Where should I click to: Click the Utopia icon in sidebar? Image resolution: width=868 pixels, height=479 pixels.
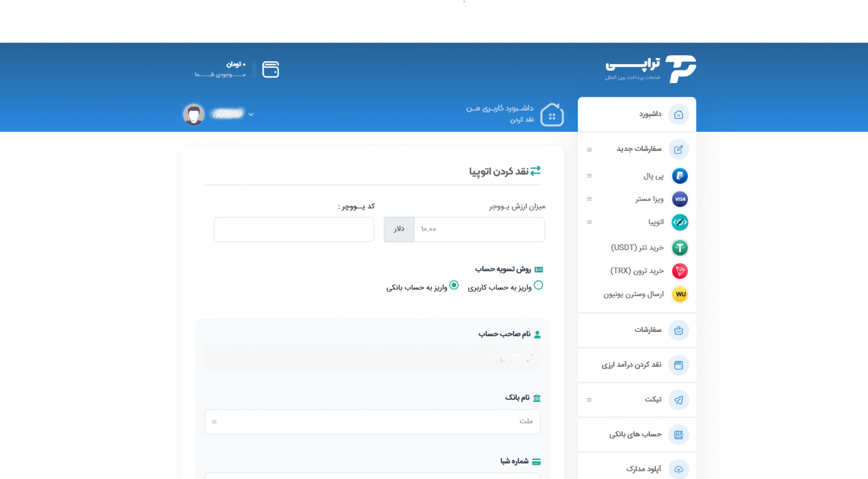pyautogui.click(x=680, y=222)
